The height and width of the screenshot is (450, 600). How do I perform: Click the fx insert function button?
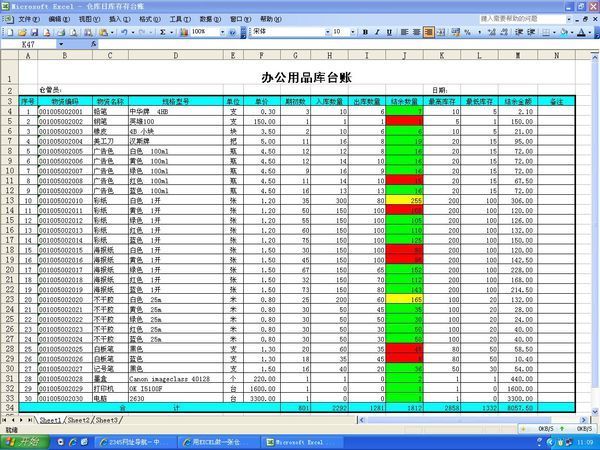coord(94,44)
